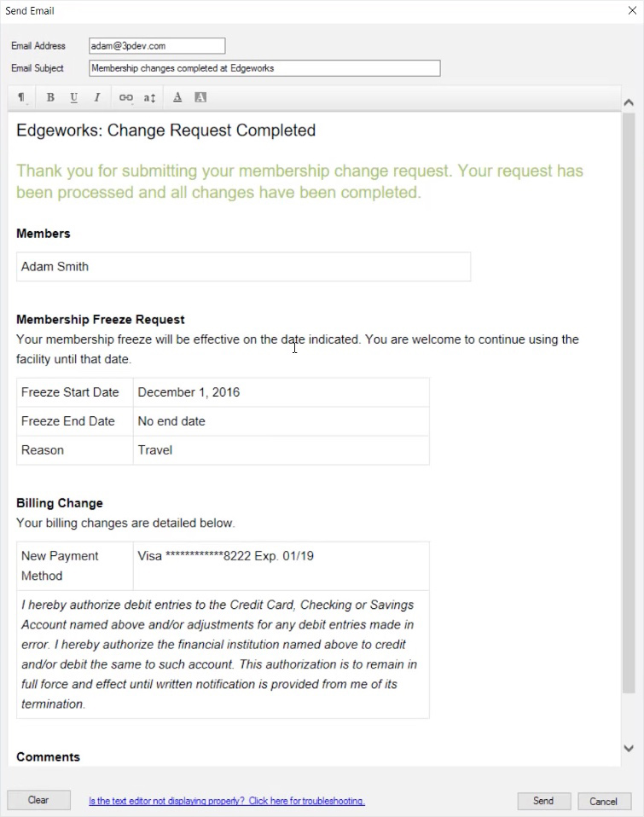Click the green thank-you paragraph

coord(299,182)
